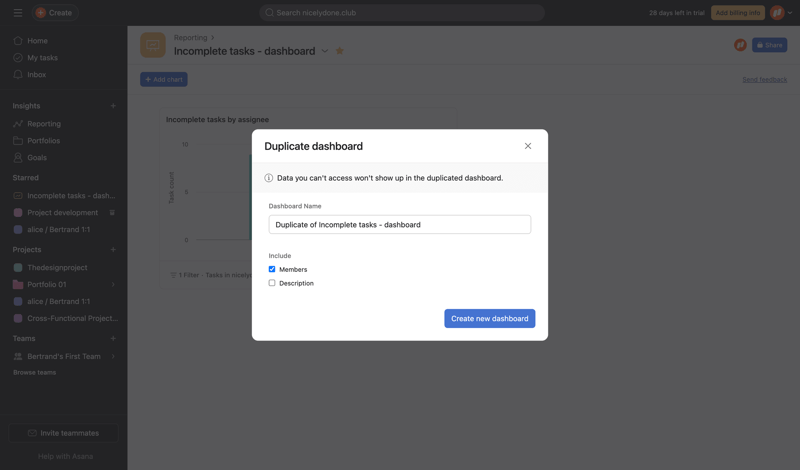This screenshot has height=470, width=800.
Task: Click the search bar field
Action: coord(402,13)
